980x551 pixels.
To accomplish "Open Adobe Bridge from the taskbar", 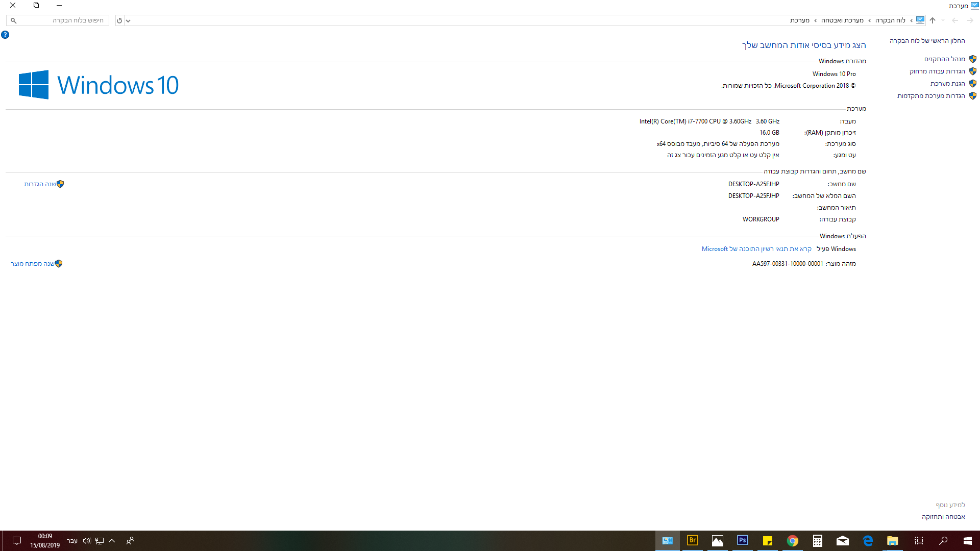I will 692,540.
